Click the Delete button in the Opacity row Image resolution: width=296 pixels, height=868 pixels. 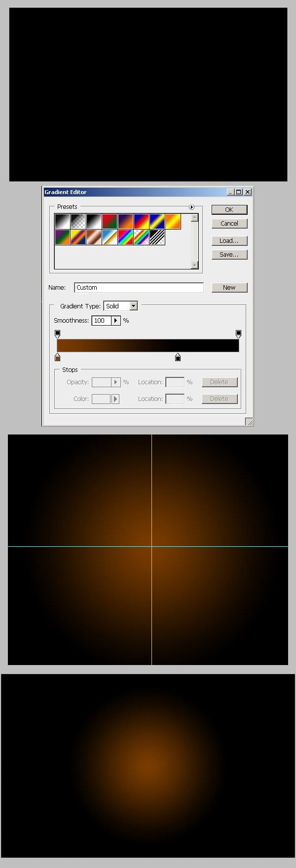tap(220, 382)
